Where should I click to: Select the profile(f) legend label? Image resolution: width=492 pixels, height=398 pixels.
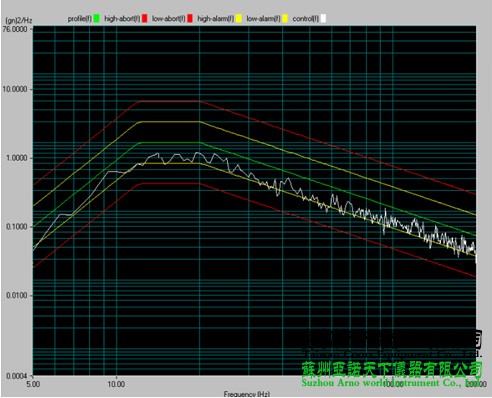click(x=80, y=19)
